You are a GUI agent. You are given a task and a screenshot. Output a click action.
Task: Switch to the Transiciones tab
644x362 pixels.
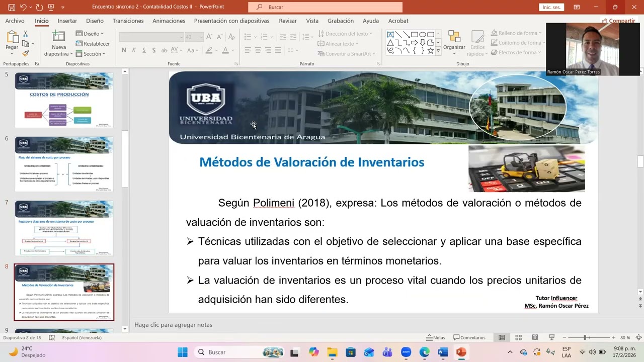tap(128, 21)
